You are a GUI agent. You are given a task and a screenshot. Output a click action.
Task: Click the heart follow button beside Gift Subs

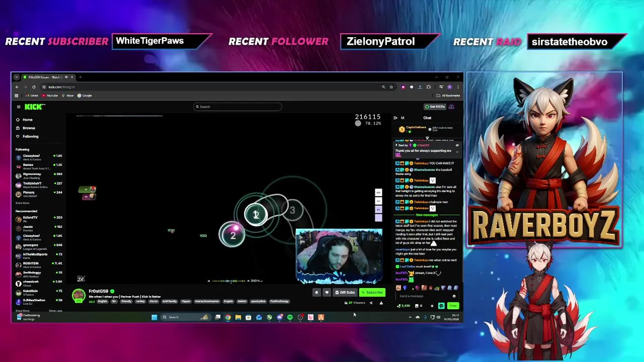point(327,292)
